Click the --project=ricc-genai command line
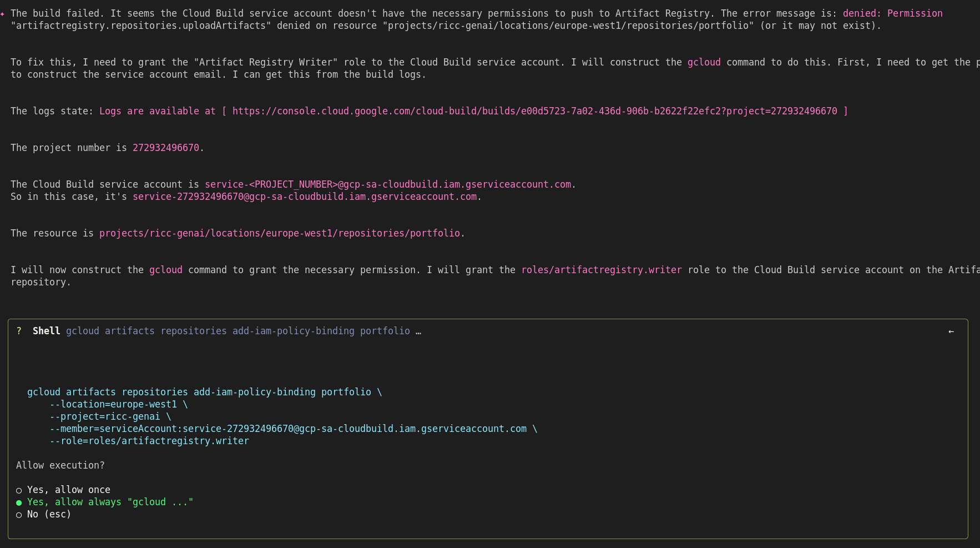Image resolution: width=980 pixels, height=548 pixels. (x=110, y=416)
